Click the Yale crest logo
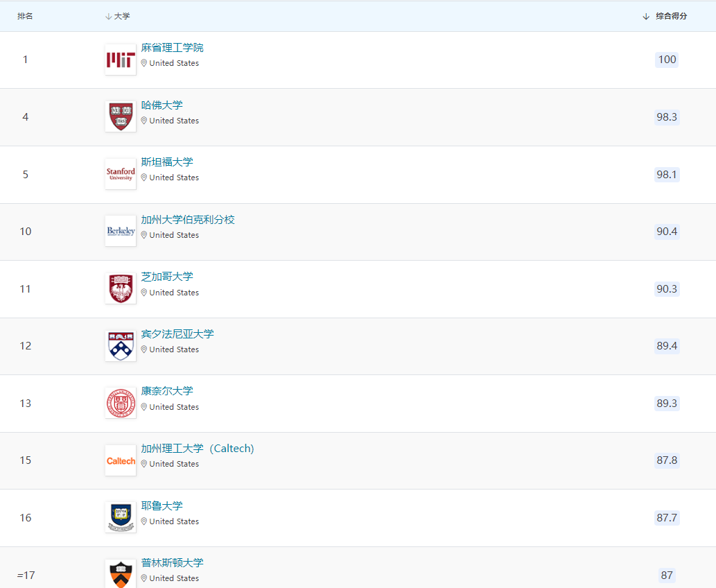Image resolution: width=716 pixels, height=588 pixels. 121,518
